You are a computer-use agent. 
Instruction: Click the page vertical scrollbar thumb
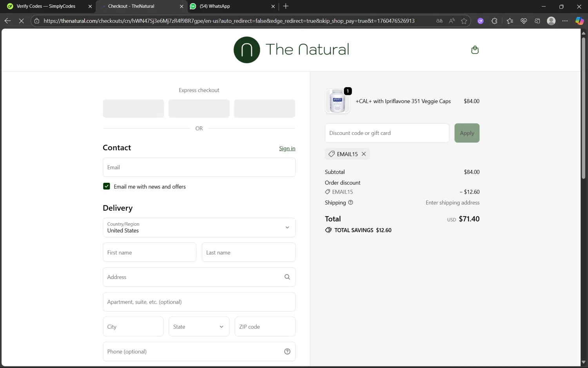[x=583, y=108]
